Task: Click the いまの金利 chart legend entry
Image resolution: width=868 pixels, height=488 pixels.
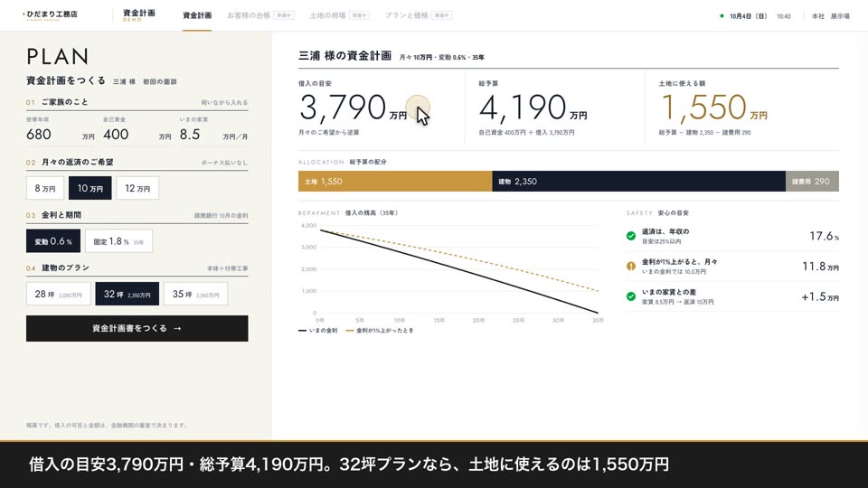Action: pos(317,331)
